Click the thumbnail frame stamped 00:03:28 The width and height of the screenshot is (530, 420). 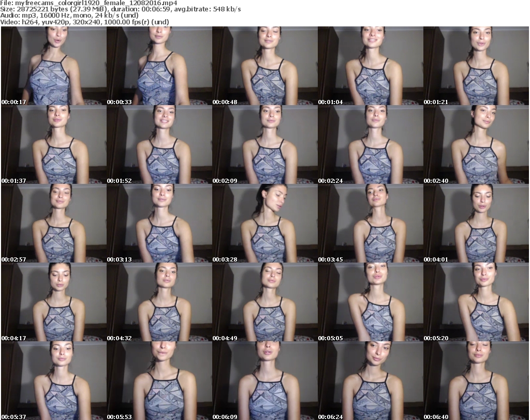265,223
